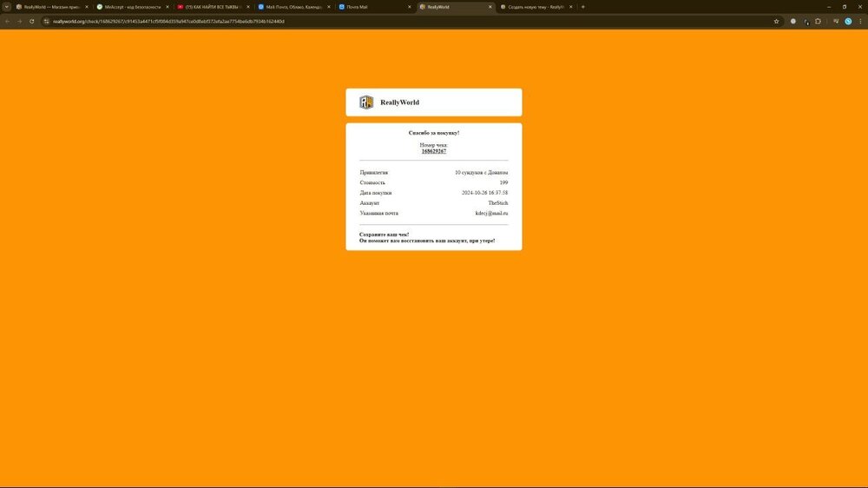Select the email address ending in @mail.ru
Viewport: 868px width, 488px height.
click(491, 214)
